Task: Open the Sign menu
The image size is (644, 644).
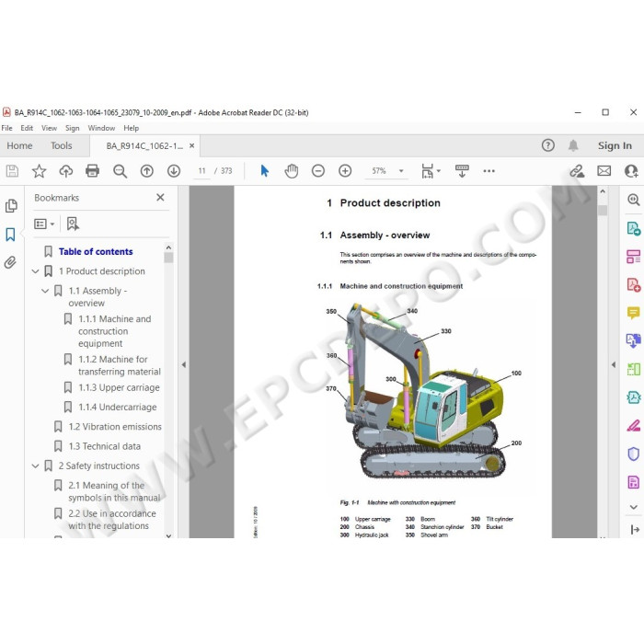Action: [73, 128]
